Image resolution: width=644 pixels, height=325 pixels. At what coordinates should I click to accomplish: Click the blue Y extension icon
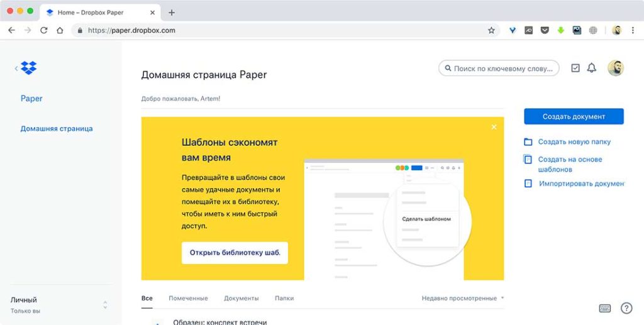513,30
